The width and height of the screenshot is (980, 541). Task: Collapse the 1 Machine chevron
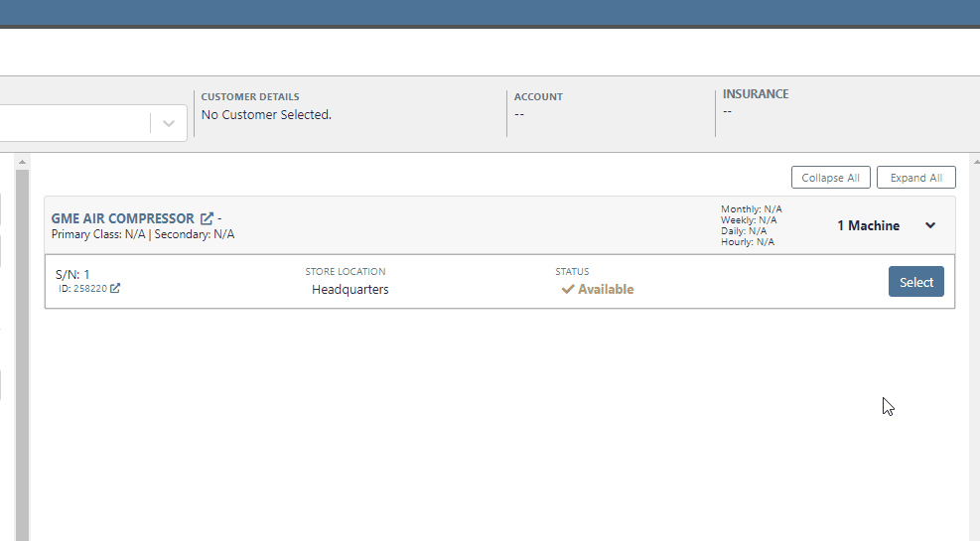pyautogui.click(x=930, y=225)
